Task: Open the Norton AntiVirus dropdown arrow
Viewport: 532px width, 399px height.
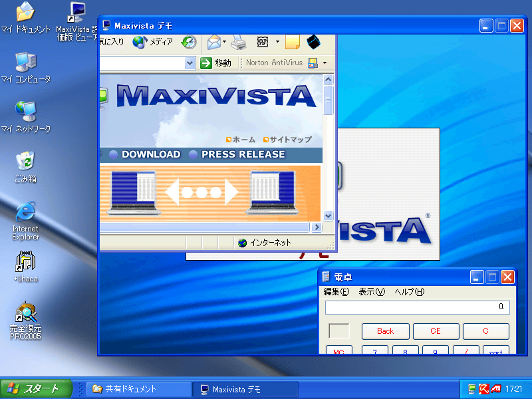Action: click(325, 63)
